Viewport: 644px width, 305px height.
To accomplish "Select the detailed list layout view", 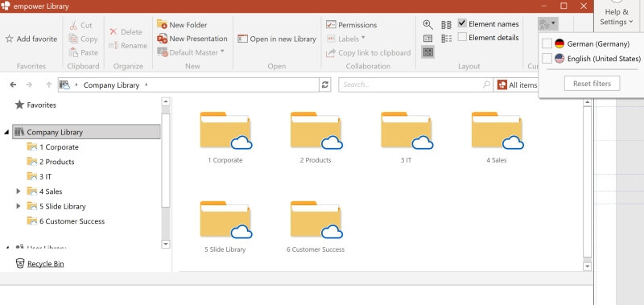I will (x=446, y=38).
